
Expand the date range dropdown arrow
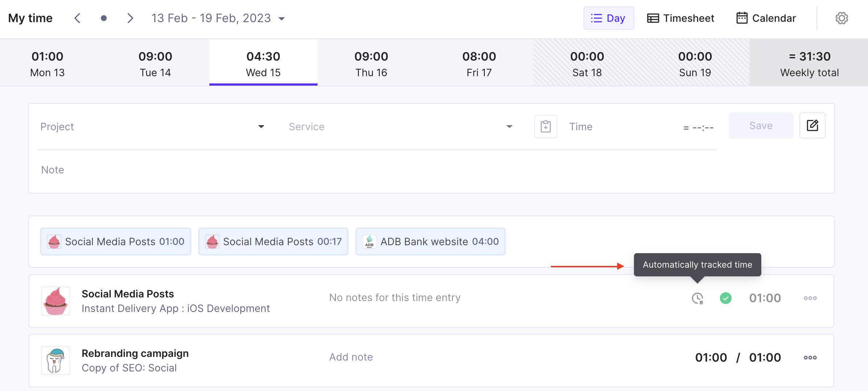point(282,18)
